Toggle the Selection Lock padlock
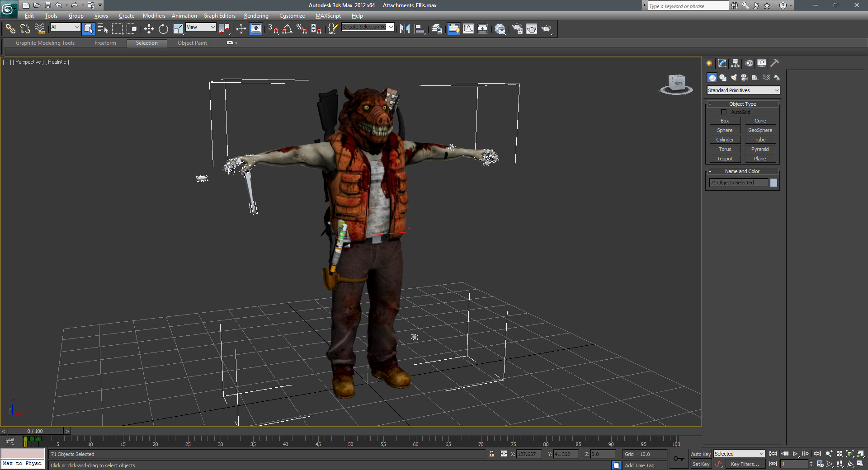Screen dimensions: 868x470 [x=491, y=454]
